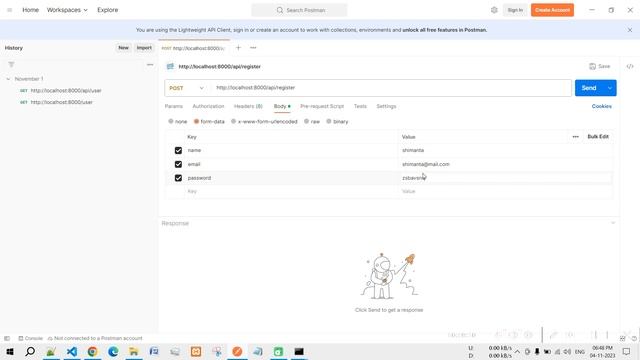Click the New button in History
The image size is (640, 360).
click(123, 48)
